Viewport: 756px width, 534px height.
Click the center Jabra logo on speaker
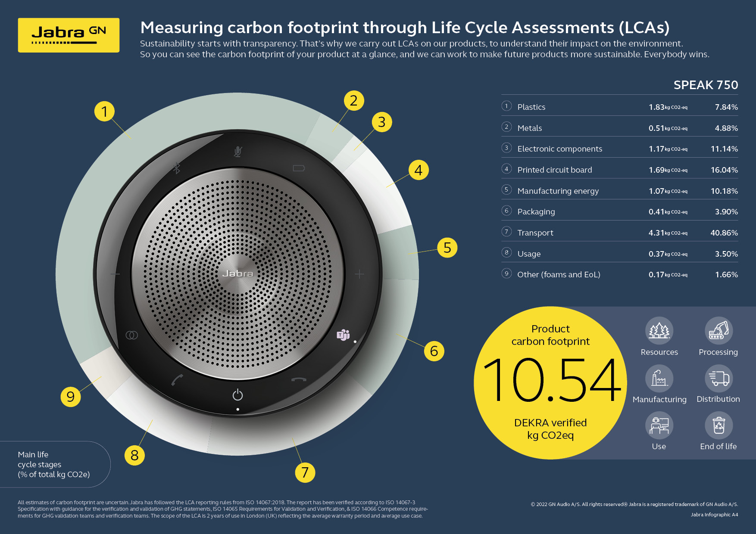[x=237, y=273]
